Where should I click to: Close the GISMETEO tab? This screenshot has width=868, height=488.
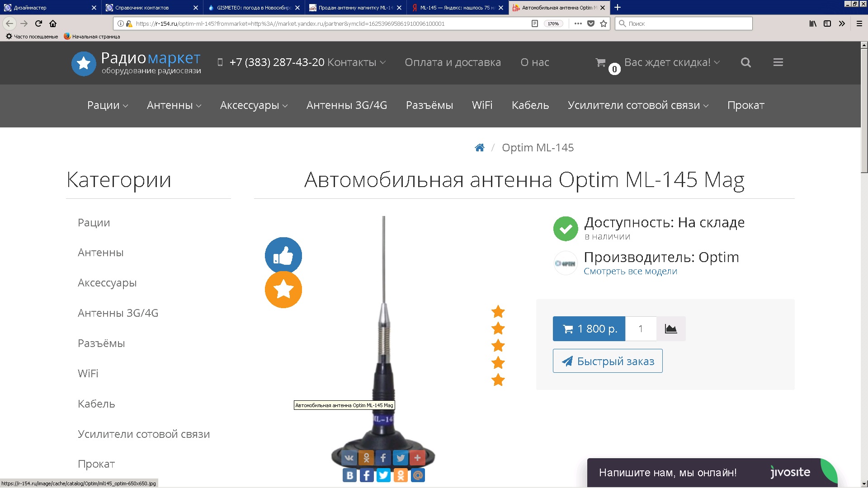[297, 8]
